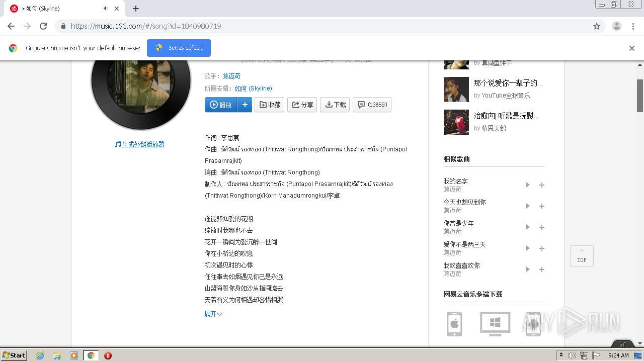Share the song using 分享 button
The height and width of the screenshot is (362, 644).
[302, 105]
